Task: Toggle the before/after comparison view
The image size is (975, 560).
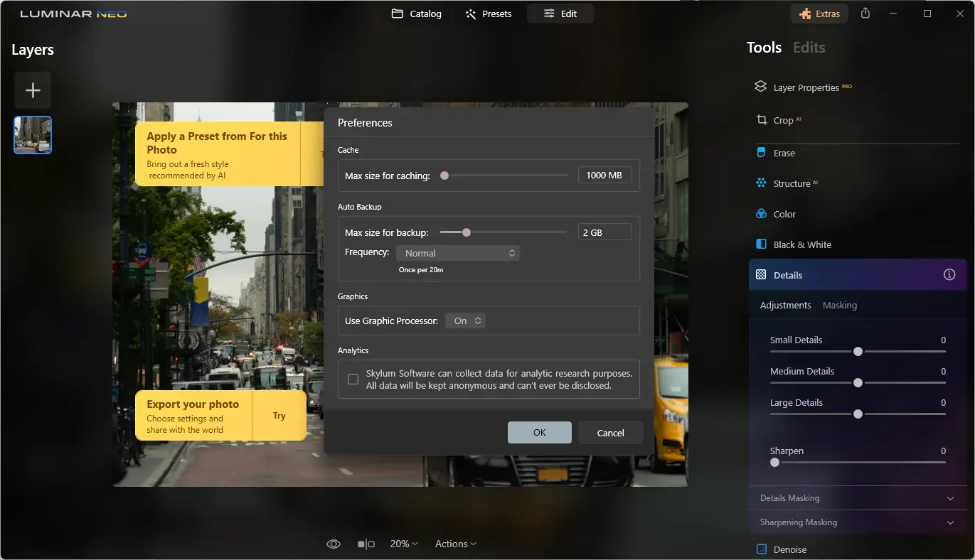Action: tap(366, 544)
